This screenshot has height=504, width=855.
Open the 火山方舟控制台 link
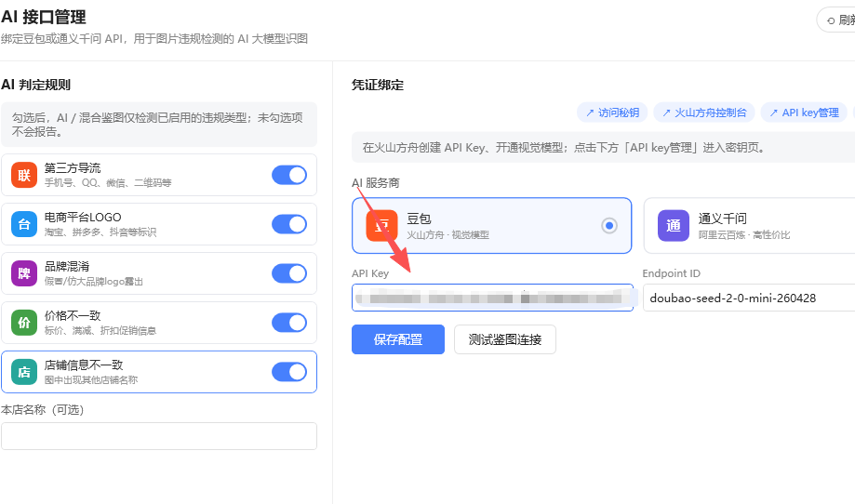click(704, 113)
